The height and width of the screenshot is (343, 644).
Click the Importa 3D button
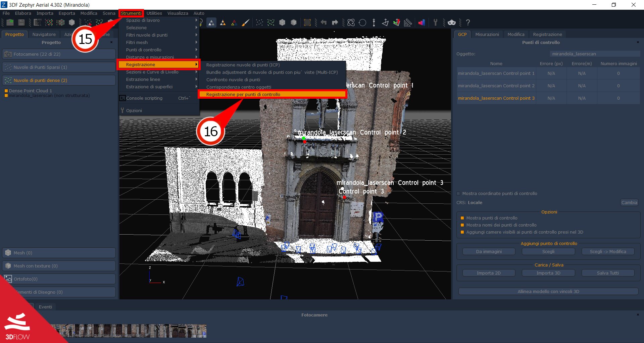(548, 273)
